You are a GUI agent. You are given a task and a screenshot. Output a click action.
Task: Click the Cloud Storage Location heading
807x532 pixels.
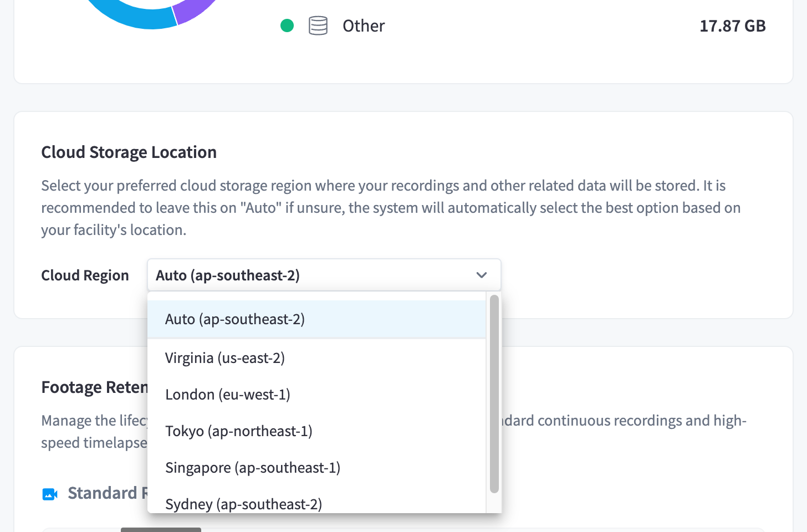pos(129,152)
